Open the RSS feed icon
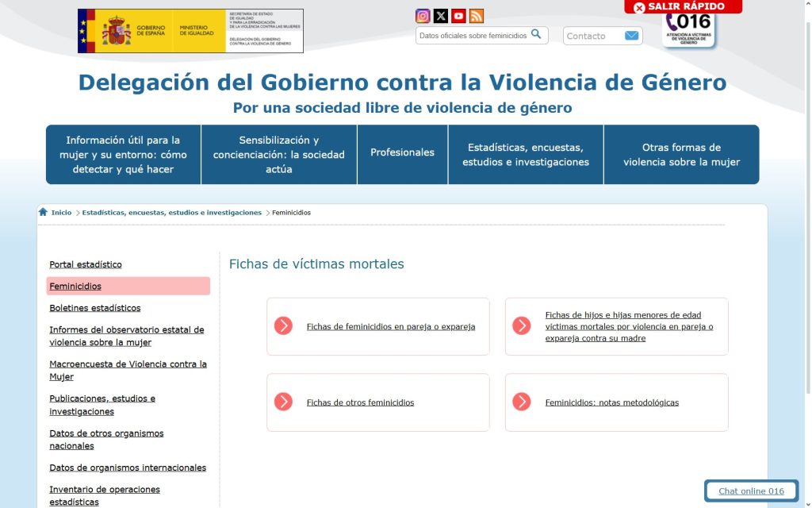 coord(476,16)
